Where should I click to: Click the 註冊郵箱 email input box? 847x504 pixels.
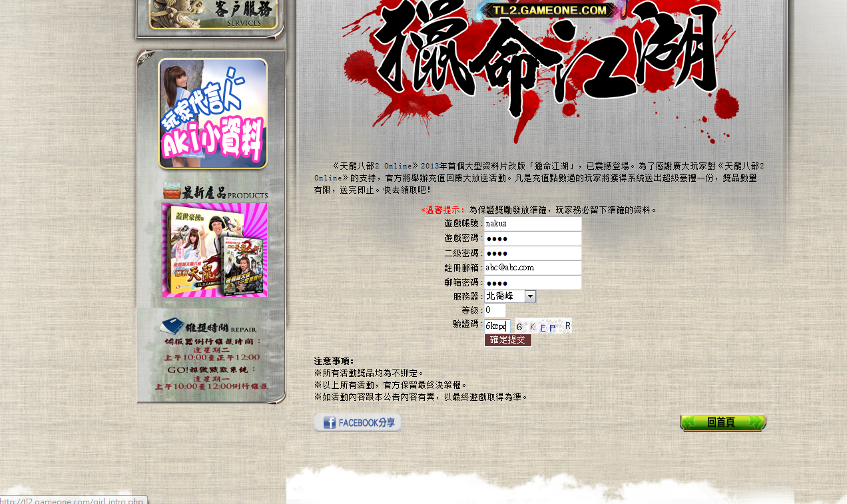[x=533, y=268]
